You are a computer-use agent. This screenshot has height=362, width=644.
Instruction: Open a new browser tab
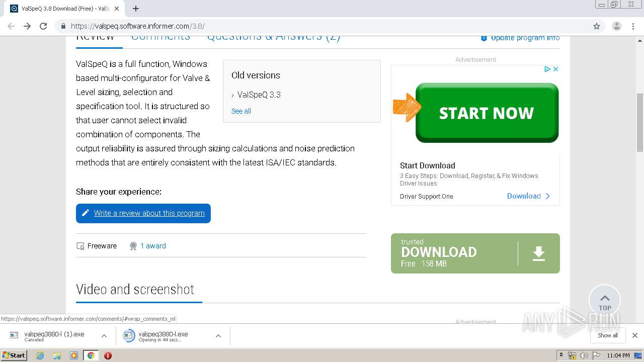click(136, 9)
